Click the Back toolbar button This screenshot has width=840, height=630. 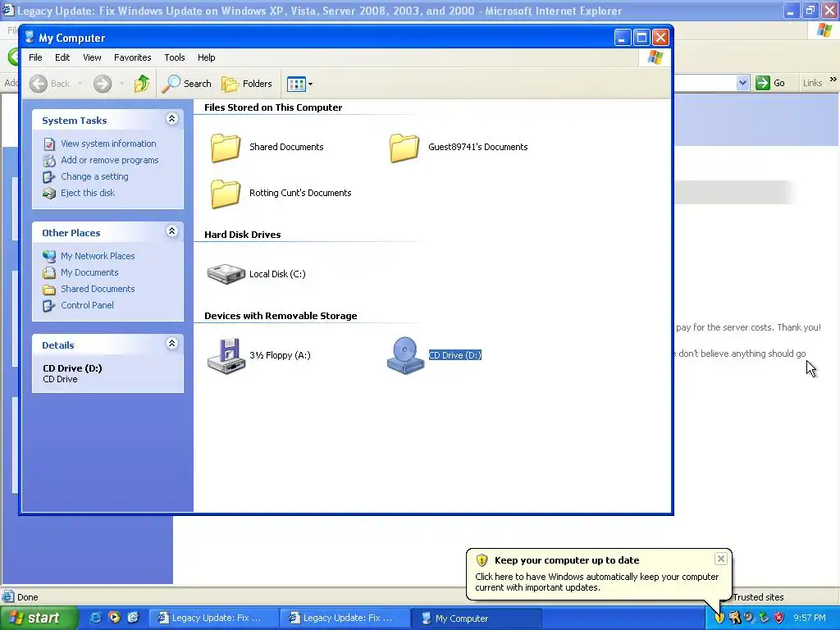(49, 84)
